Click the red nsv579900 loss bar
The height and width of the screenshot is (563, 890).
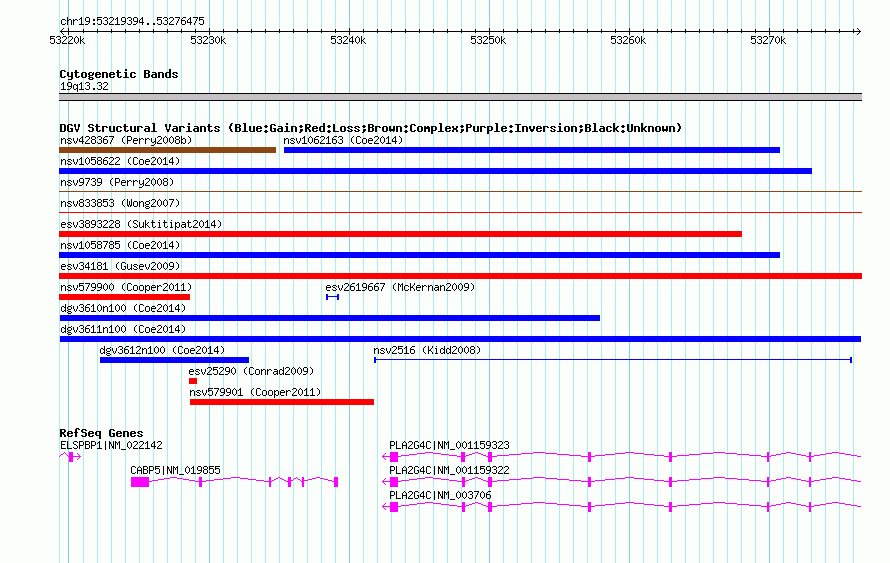(x=124, y=297)
